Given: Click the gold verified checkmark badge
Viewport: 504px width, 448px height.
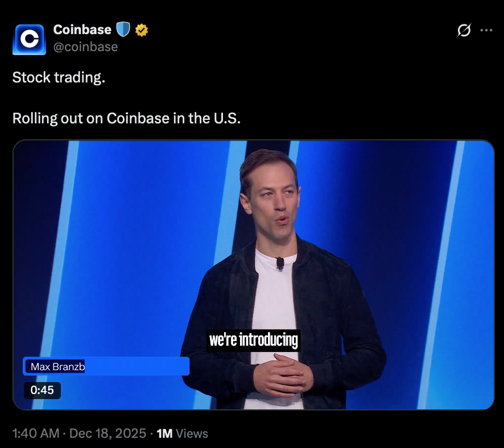Looking at the screenshot, I should pos(142,30).
